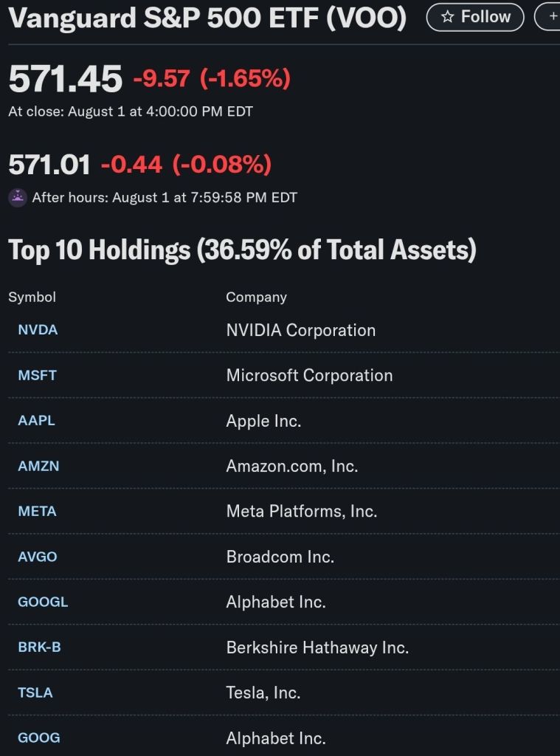Image resolution: width=560 pixels, height=756 pixels.
Task: Open the NVDA ticker link
Action: pos(38,330)
